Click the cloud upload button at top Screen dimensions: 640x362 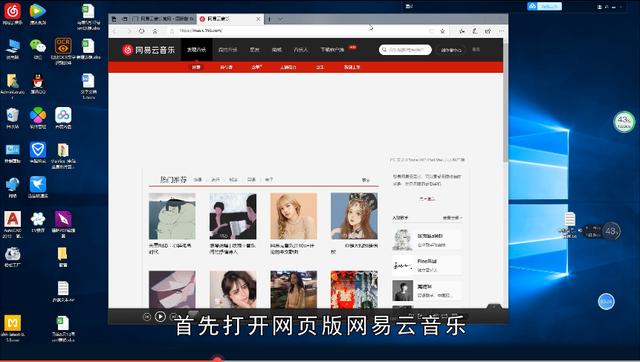pos(544,6)
